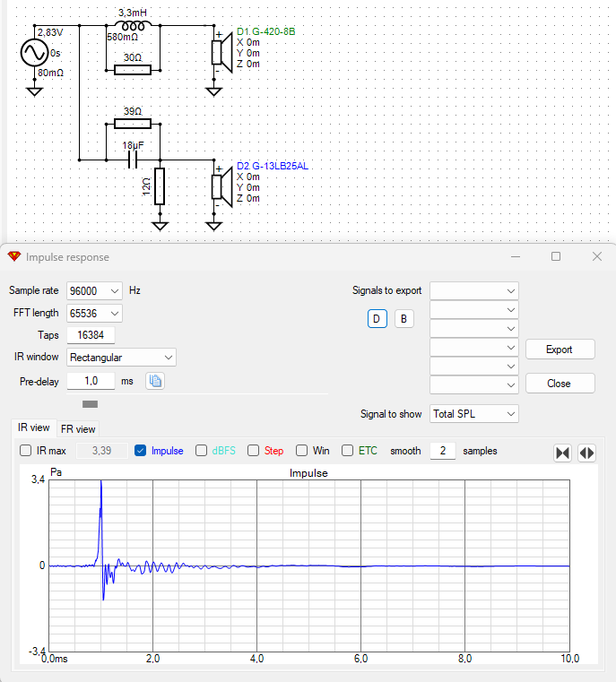
Task: Click the AC voltage source symbol
Action: 34,53
